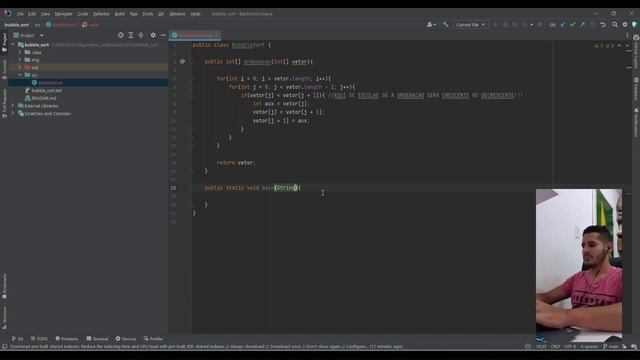640x360 pixels.
Task: Click the Git update project arrow icon
Action: coord(563,25)
